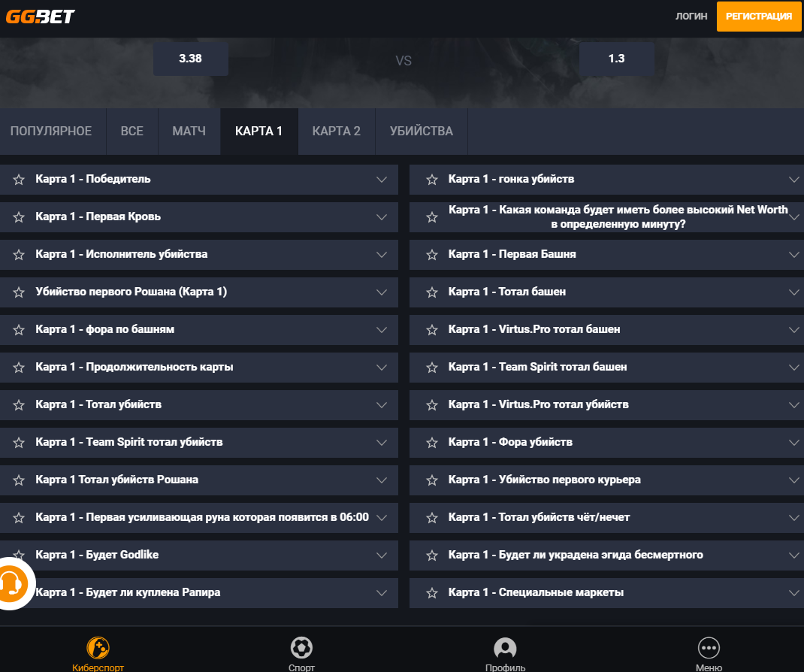Image resolution: width=804 pixels, height=672 pixels.
Task: Click the GG.BET logo
Action: pos(41,17)
